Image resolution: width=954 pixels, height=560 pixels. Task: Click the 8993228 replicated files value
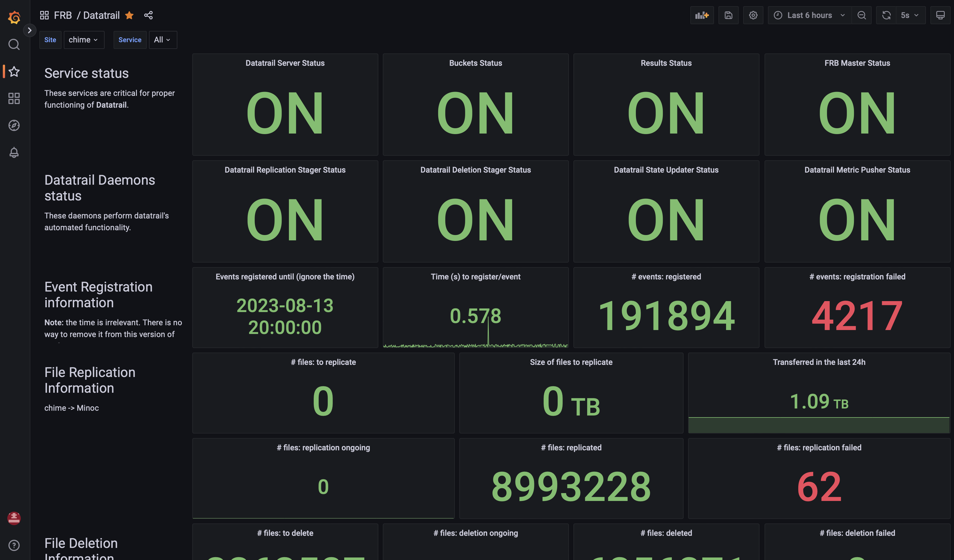pos(571,487)
